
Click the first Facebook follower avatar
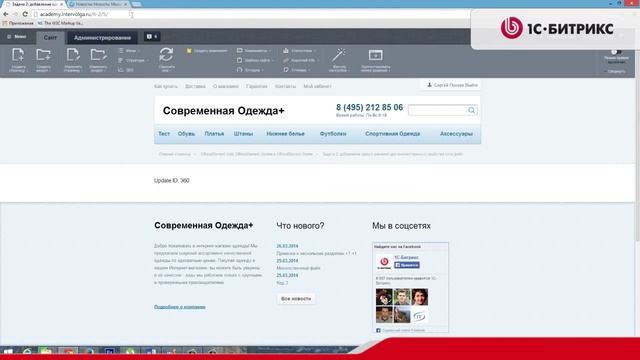pos(384,297)
